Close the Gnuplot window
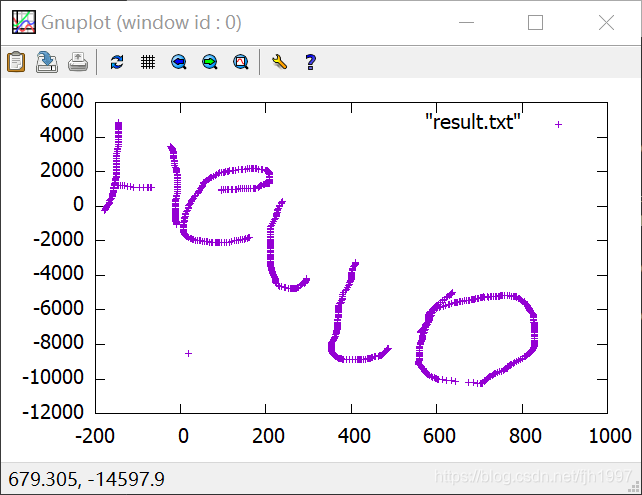Screen dimensions: 642x495 coord(606,23)
